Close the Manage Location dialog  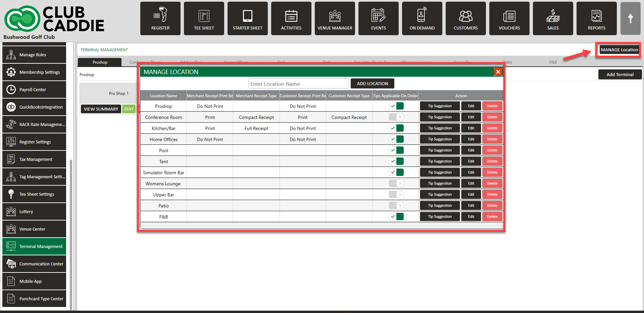tap(498, 72)
